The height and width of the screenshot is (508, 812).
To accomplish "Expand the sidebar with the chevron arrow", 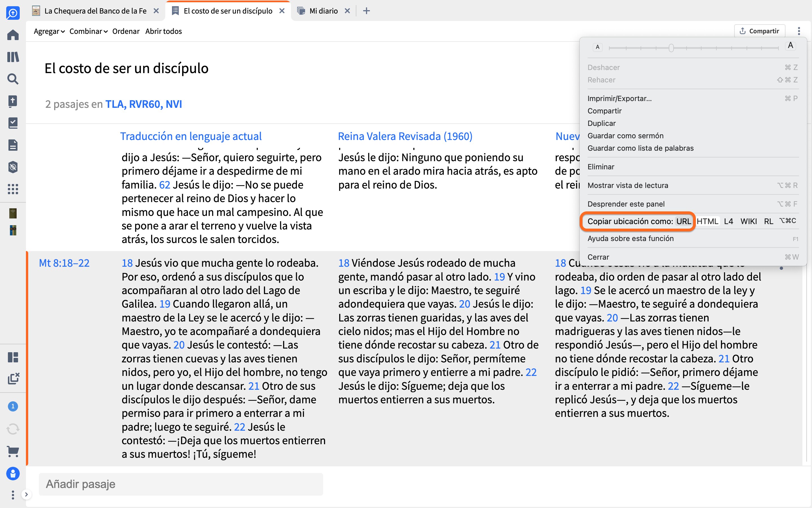I will [x=26, y=494].
